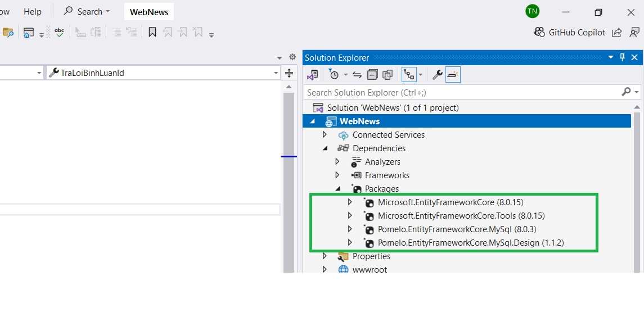The image size is (644, 312).
Task: Click the display object in selection icon
Action: click(80, 33)
